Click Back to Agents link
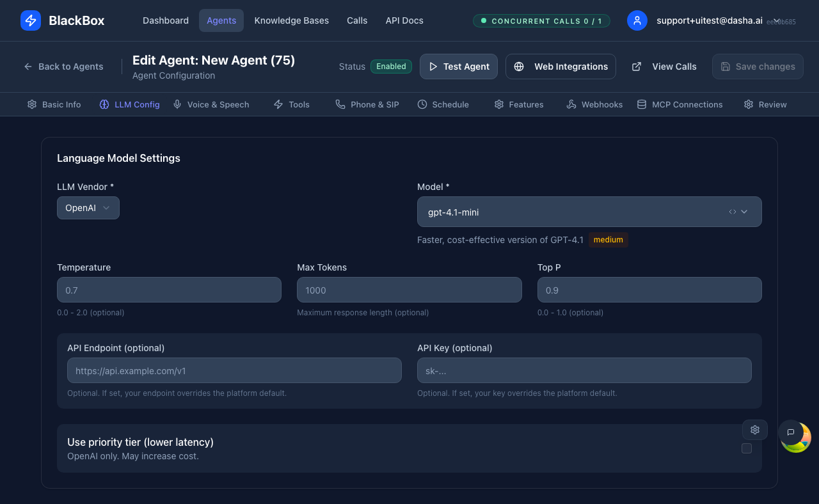The height and width of the screenshot is (504, 819). click(63, 66)
